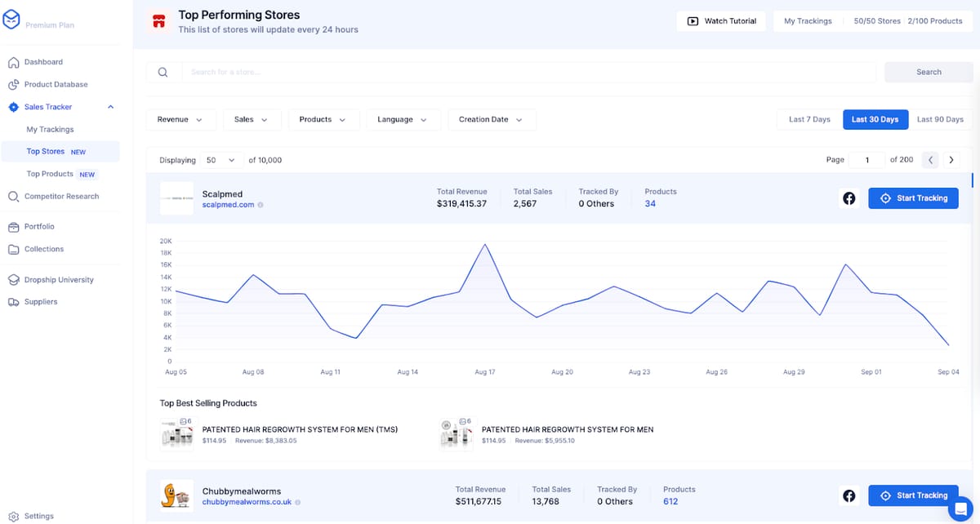Expand the Revenue filter dropdown
Viewport: 980px width, 524px height.
[x=180, y=120]
